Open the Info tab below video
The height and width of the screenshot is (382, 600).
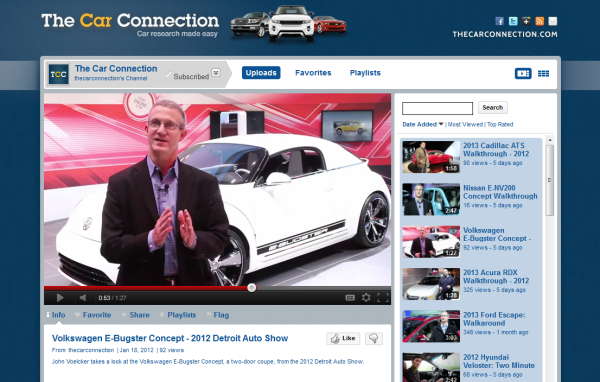pyautogui.click(x=56, y=315)
